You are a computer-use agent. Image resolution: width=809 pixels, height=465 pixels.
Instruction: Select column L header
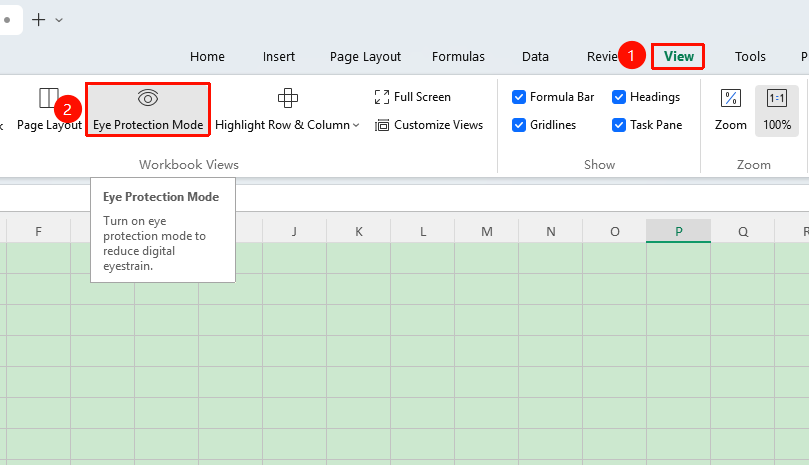[423, 231]
